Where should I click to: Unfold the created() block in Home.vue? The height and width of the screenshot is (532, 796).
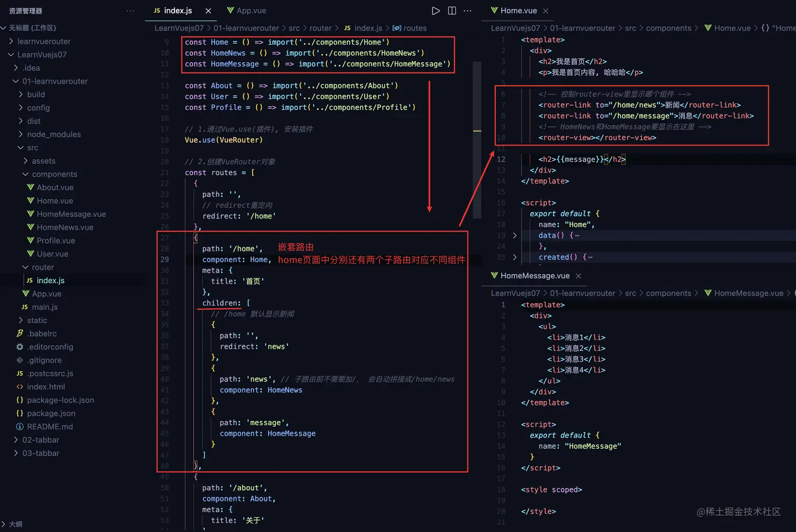[x=515, y=257]
